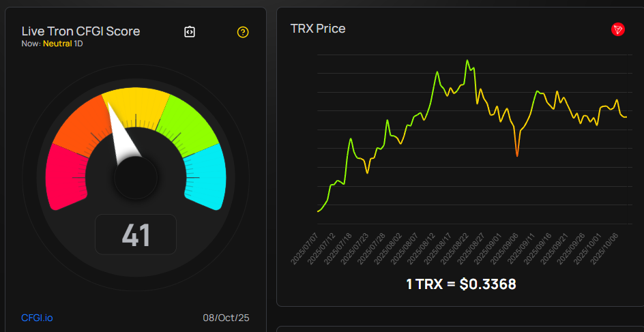
Task: Click the embed code icon
Action: click(190, 31)
